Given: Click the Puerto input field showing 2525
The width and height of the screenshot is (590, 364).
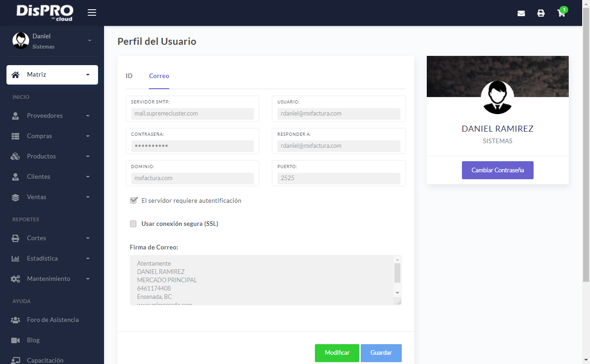Looking at the screenshot, I should pyautogui.click(x=338, y=177).
